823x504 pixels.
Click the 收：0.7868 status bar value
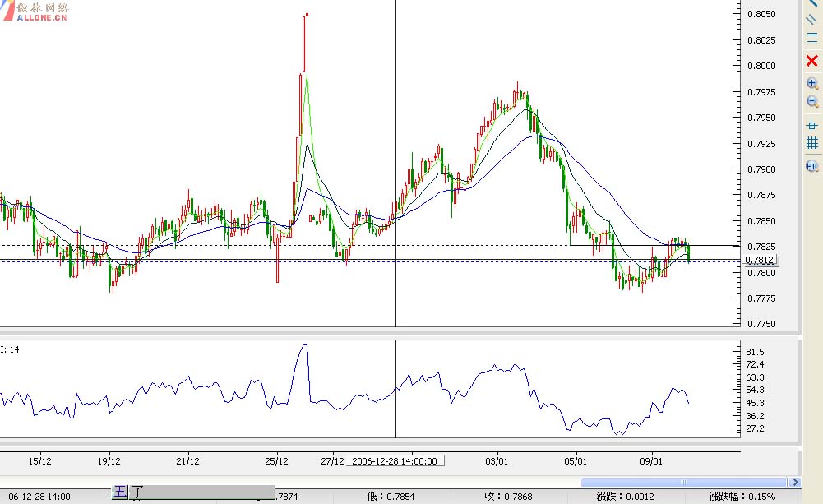pos(508,497)
